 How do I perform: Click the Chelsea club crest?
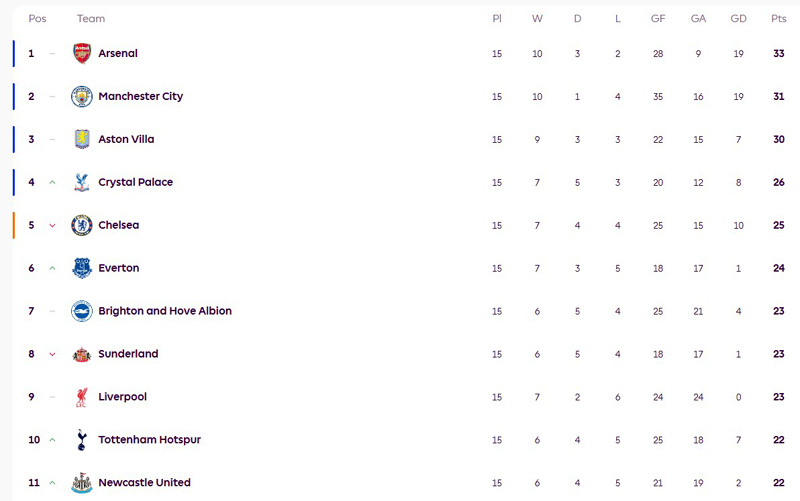coord(82,226)
